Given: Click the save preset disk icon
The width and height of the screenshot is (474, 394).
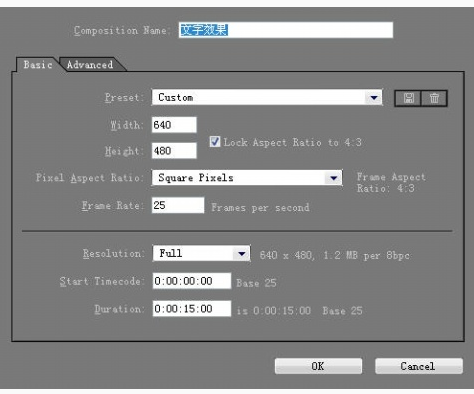Looking at the screenshot, I should pyautogui.click(x=408, y=98).
